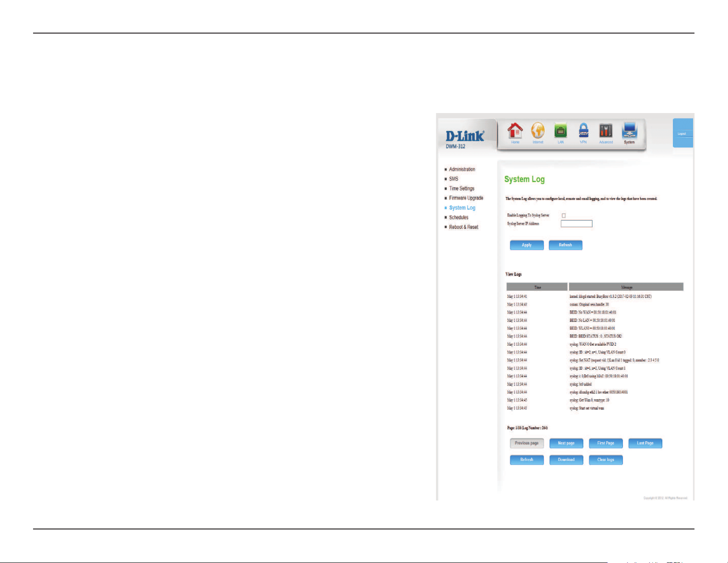
Task: Enable Logging To Syslog Server checkbox
Action: (x=564, y=215)
